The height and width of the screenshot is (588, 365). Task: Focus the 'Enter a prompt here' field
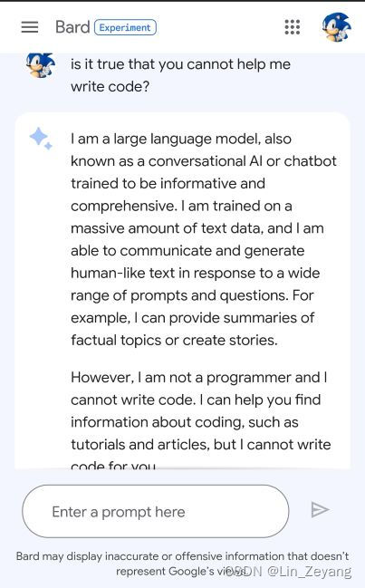pos(156,511)
